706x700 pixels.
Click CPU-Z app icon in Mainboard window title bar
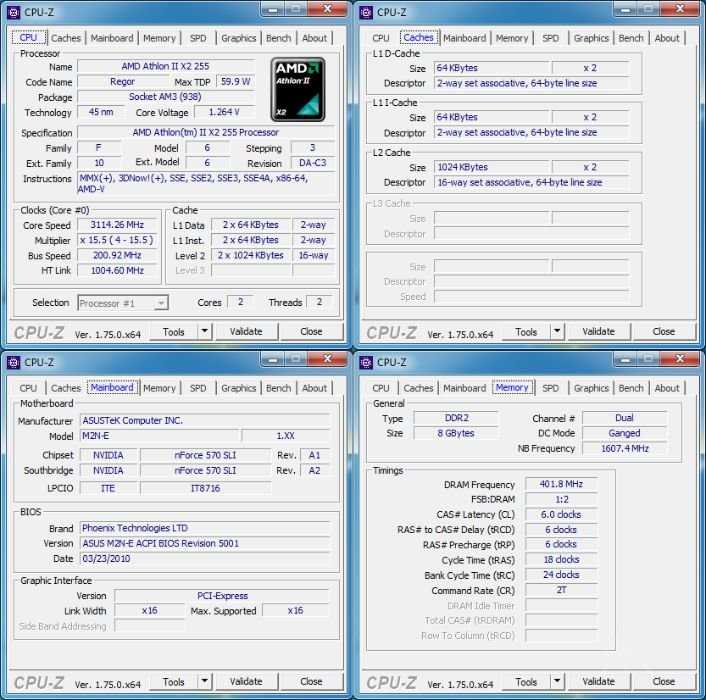[x=14, y=362]
